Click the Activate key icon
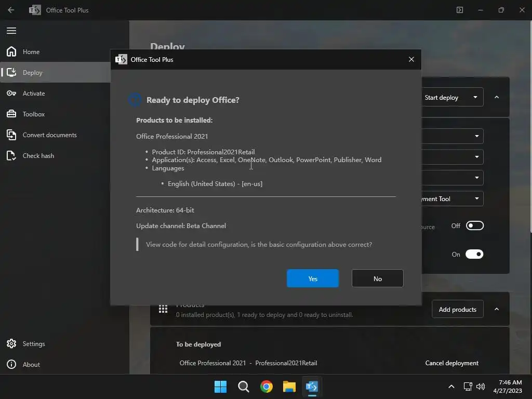 click(11, 94)
